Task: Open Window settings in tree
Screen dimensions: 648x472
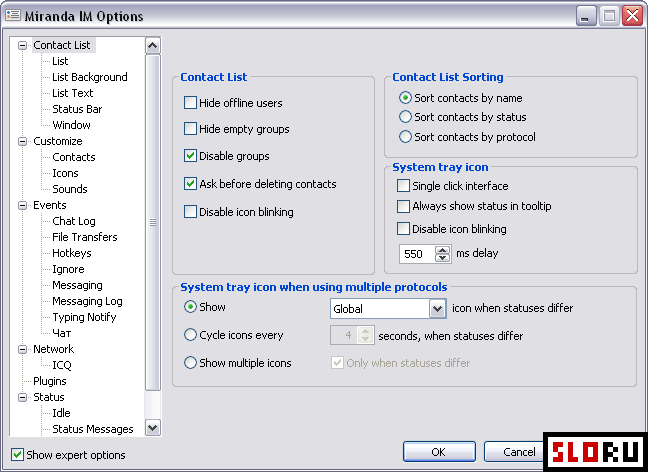Action: tap(71, 125)
